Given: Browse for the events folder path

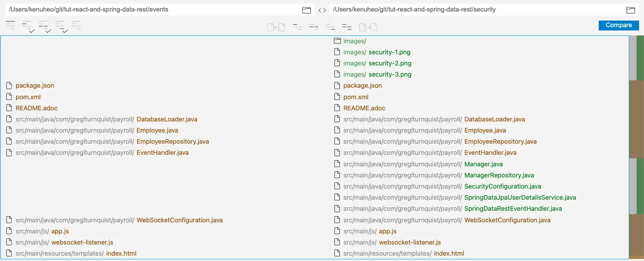Looking at the screenshot, I should (x=306, y=10).
